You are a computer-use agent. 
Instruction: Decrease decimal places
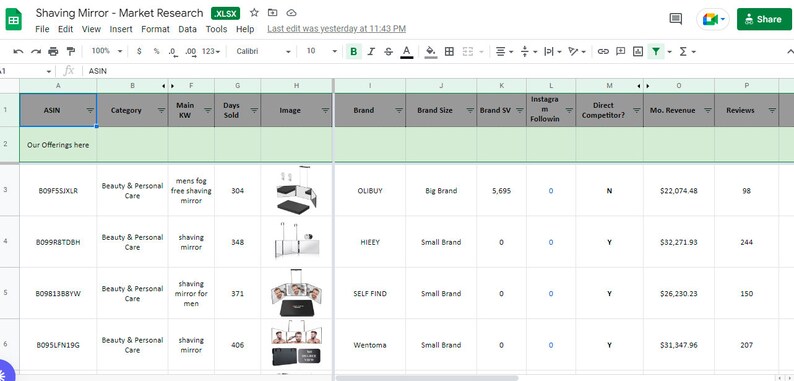click(173, 51)
